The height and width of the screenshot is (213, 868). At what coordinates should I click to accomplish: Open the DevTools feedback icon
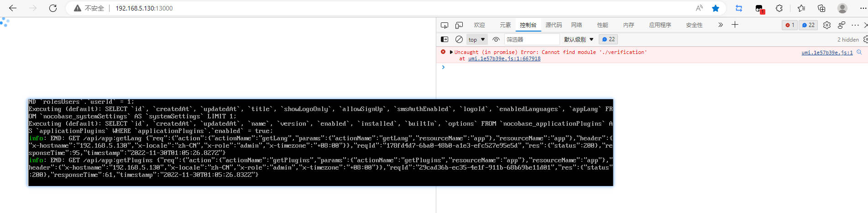point(842,25)
